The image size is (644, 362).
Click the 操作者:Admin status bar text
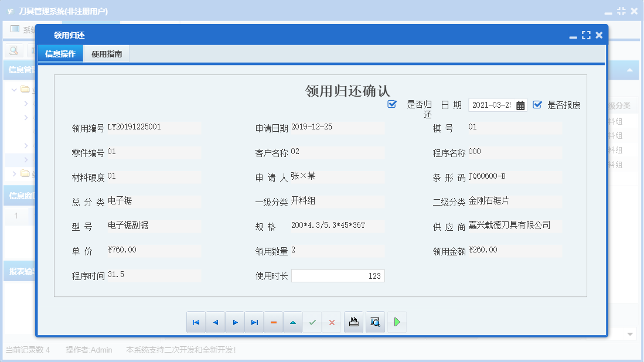[x=88, y=350]
